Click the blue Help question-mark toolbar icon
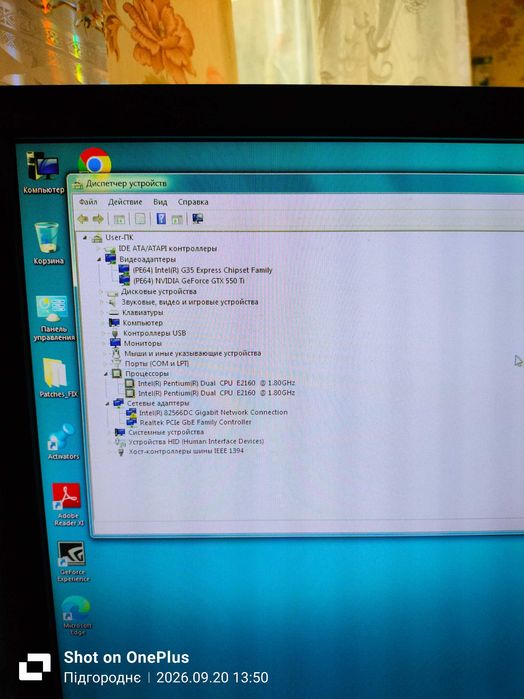Image resolution: width=524 pixels, height=699 pixels. click(x=161, y=218)
